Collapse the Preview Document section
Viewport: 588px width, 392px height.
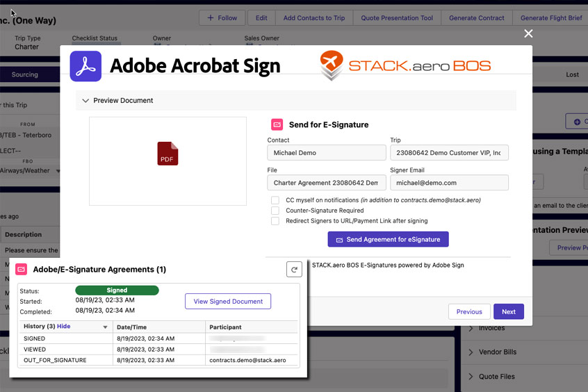coord(85,101)
